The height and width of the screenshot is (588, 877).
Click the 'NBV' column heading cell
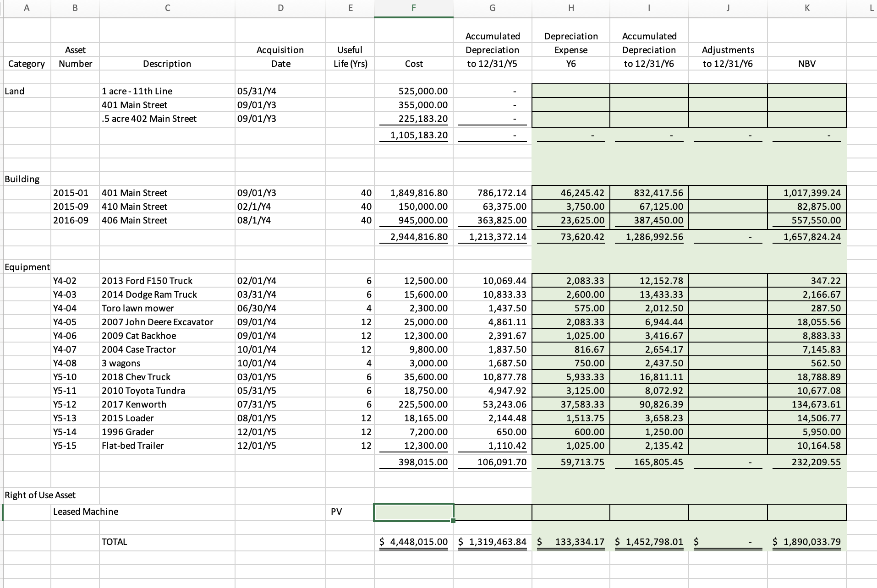pyautogui.click(x=806, y=64)
